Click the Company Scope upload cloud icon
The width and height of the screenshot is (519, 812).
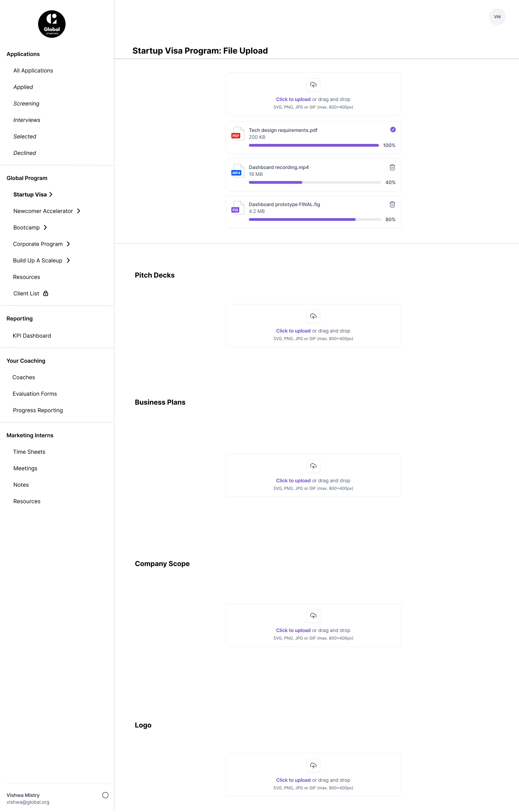[x=313, y=616]
